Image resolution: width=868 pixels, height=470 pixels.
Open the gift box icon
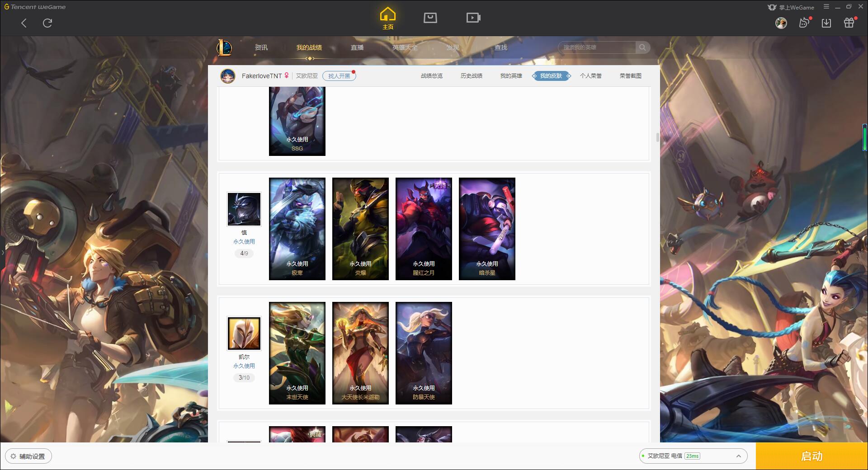click(849, 23)
